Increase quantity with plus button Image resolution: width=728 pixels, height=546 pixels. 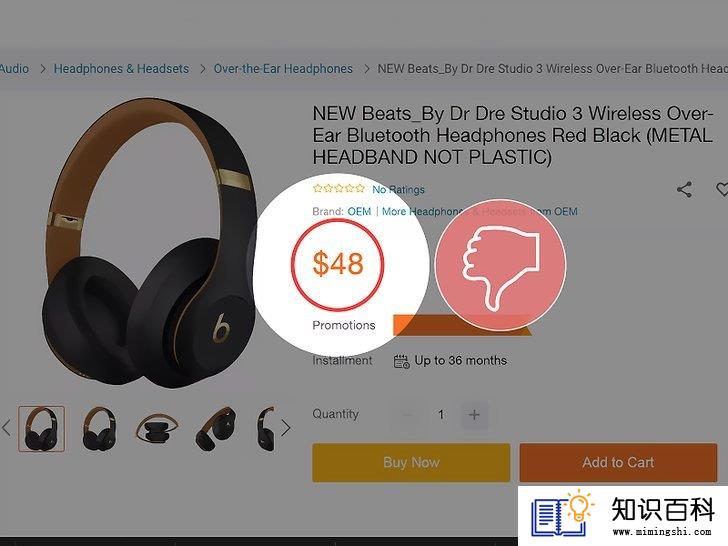point(474,415)
